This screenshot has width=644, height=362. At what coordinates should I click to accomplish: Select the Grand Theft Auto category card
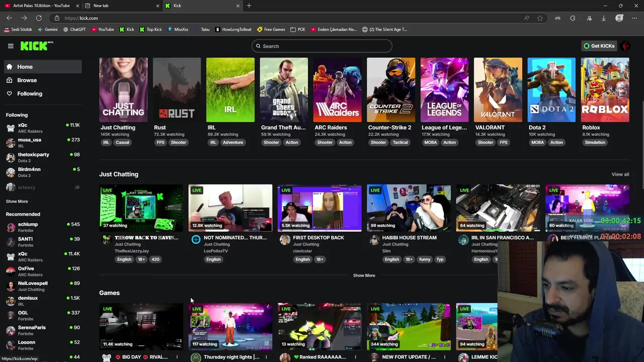pos(284,90)
